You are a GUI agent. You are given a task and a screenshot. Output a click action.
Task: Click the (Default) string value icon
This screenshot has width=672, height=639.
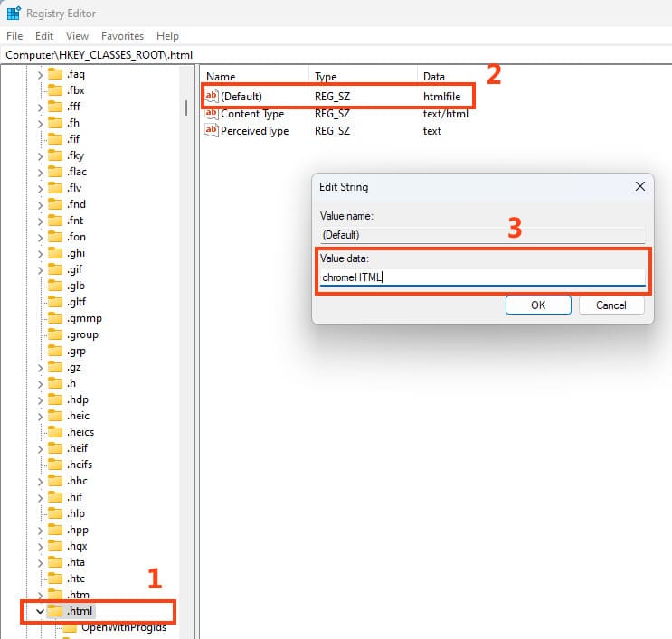212,97
